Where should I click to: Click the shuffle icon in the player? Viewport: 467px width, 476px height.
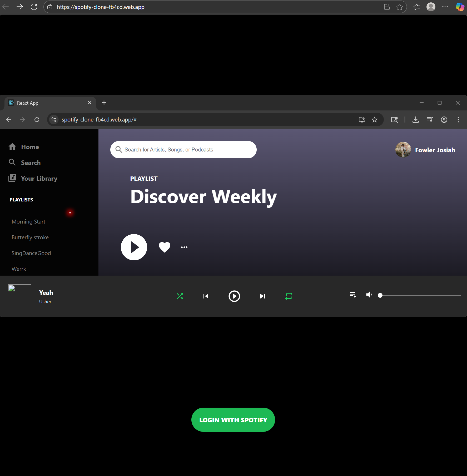(180, 296)
